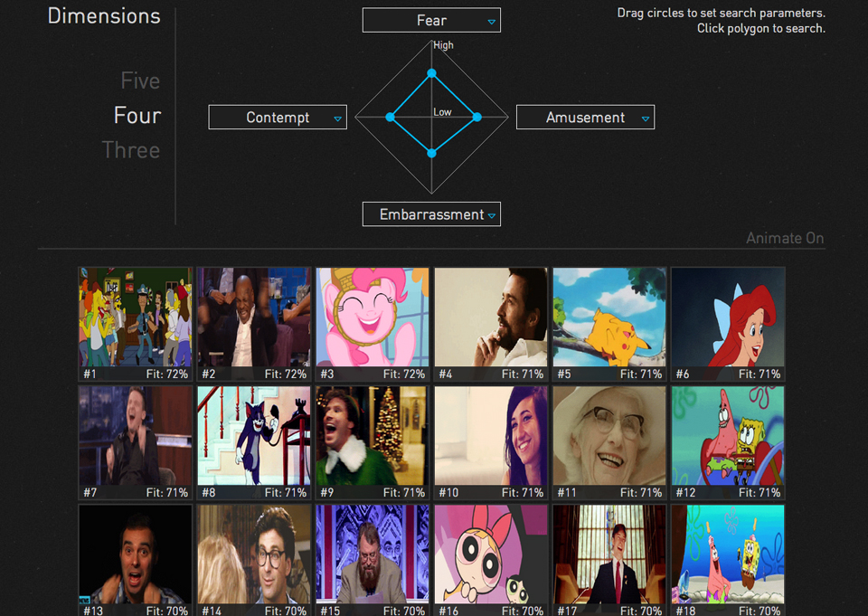Open result #6 Ariel mermaid GIF
The height and width of the screenshot is (616, 868).
(727, 324)
